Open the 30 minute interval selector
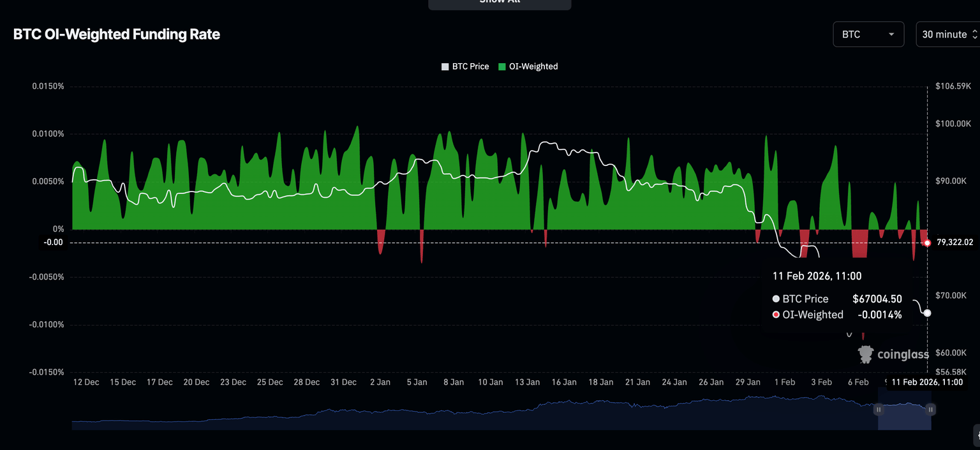 948,34
